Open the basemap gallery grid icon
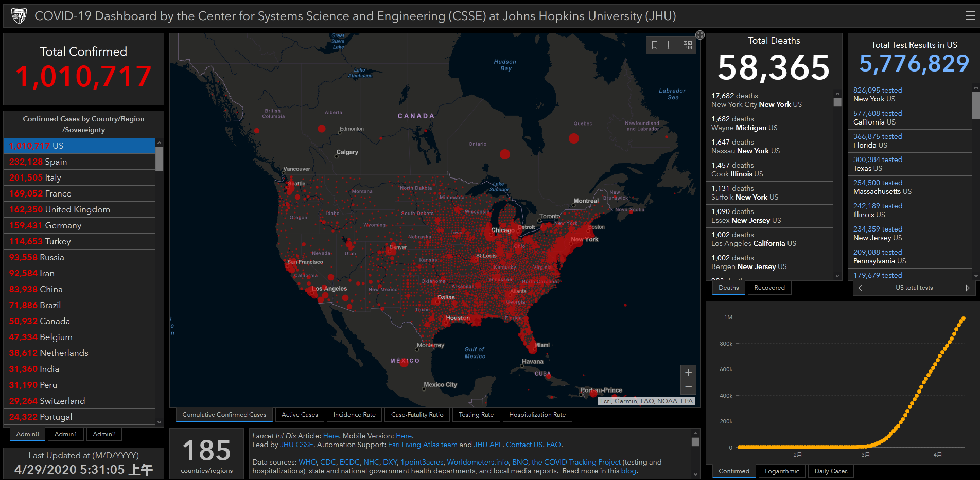 click(x=688, y=45)
